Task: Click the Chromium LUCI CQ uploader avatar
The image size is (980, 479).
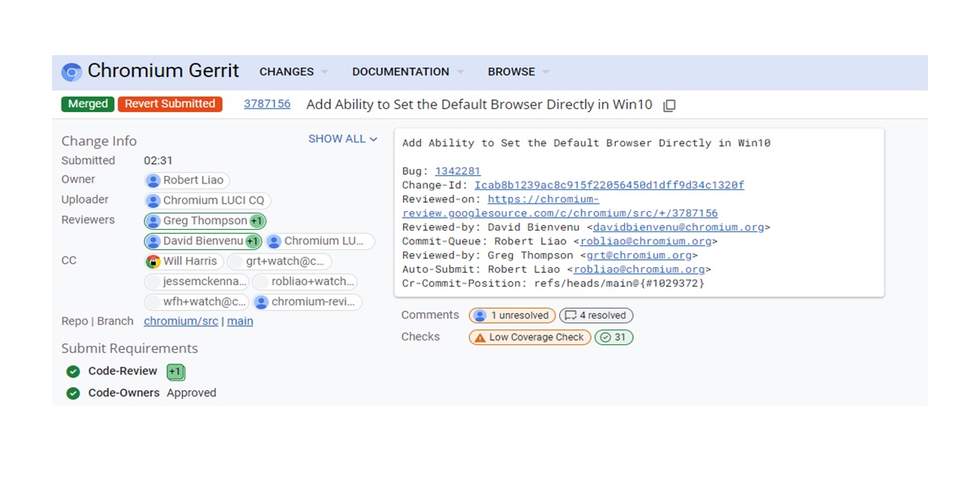Action: pos(153,201)
